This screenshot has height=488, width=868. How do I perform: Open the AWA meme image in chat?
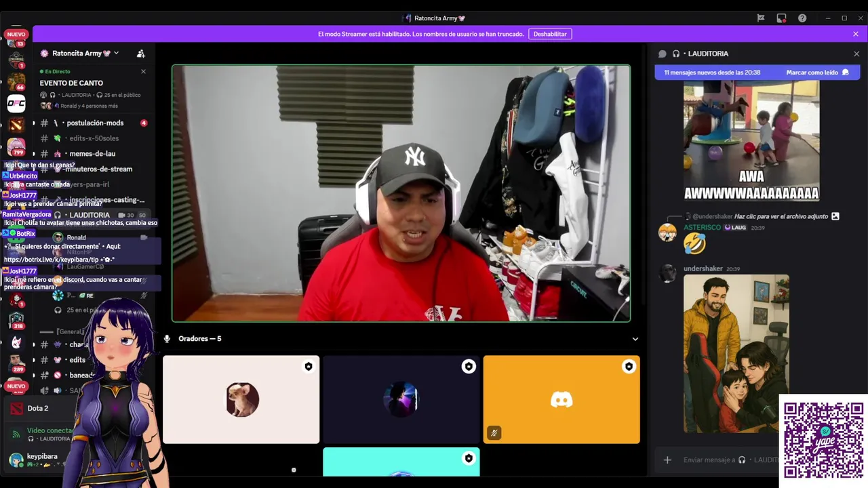point(751,141)
